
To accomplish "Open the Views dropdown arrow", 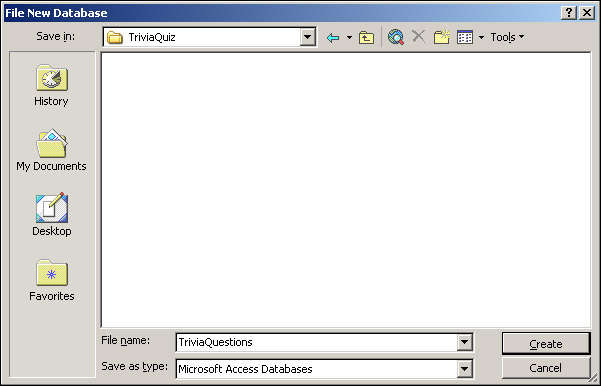I will [481, 37].
